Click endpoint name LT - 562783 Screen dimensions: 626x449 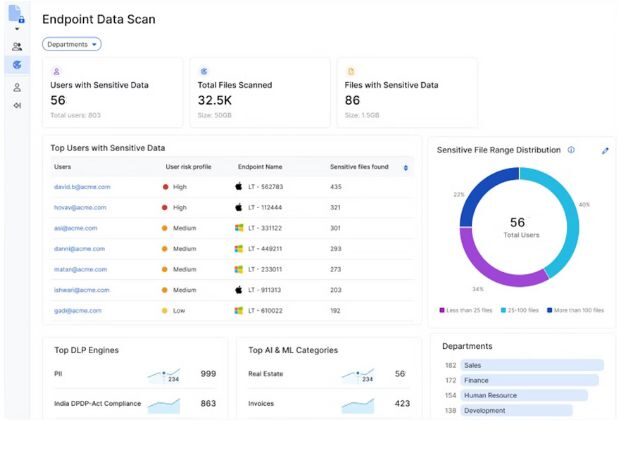click(265, 187)
